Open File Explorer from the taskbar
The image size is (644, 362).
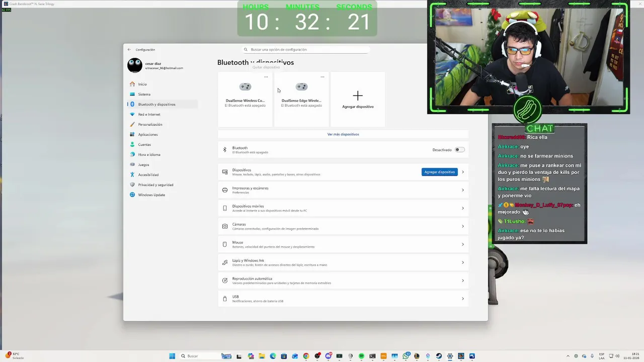pyautogui.click(x=262, y=356)
